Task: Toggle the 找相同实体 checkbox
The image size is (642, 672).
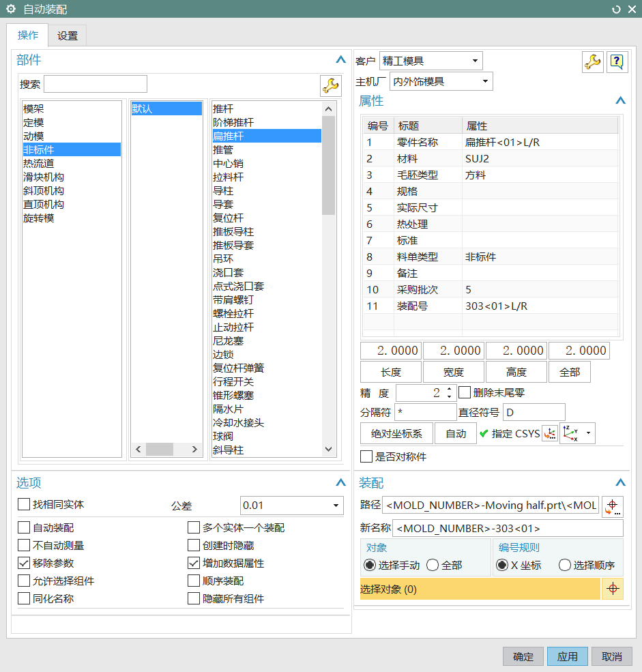Action: (x=24, y=504)
